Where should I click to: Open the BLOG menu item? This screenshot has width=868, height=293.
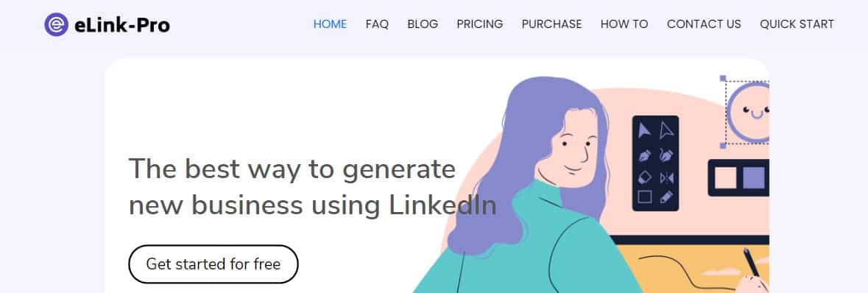point(423,24)
